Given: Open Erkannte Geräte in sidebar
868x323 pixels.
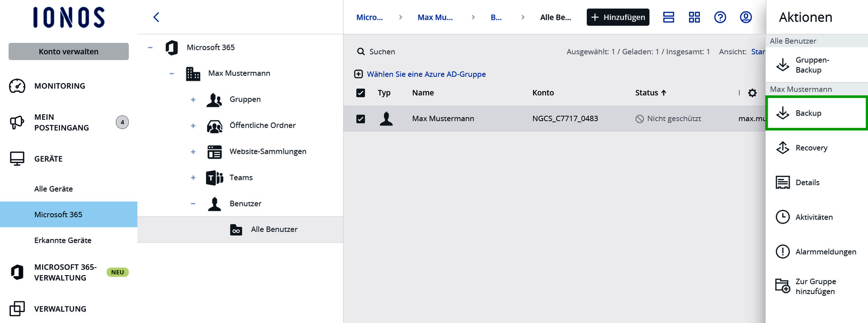Looking at the screenshot, I should [x=63, y=240].
